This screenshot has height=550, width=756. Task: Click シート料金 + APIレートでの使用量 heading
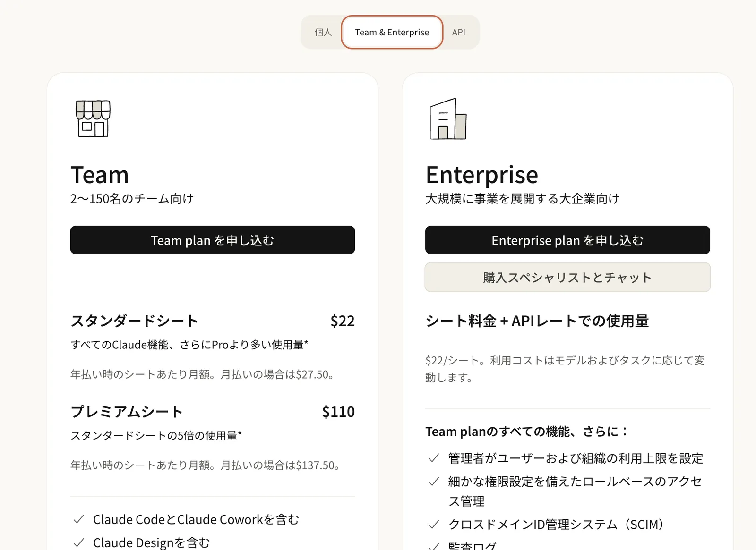pos(537,321)
